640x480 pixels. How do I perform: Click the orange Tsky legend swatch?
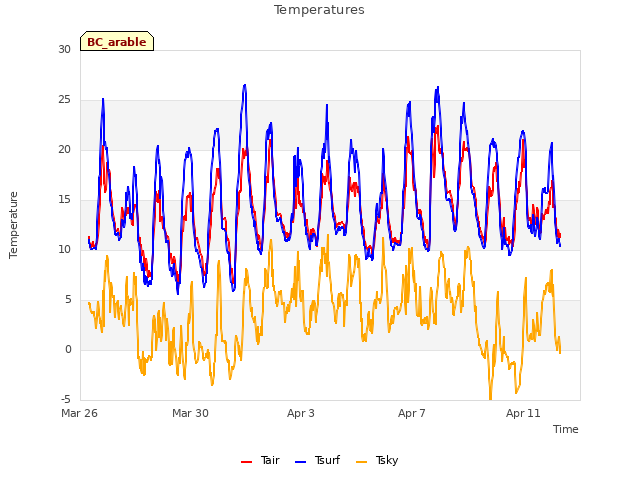[362, 462]
